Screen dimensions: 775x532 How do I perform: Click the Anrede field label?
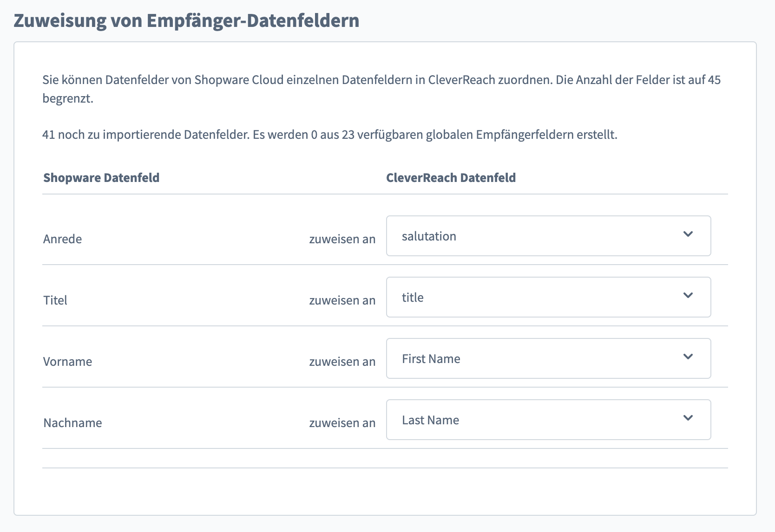(63, 239)
